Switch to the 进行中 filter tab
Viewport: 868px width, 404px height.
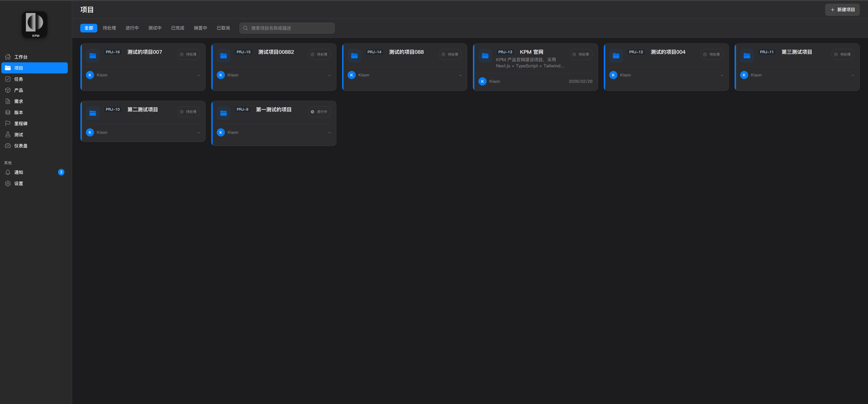(x=132, y=28)
